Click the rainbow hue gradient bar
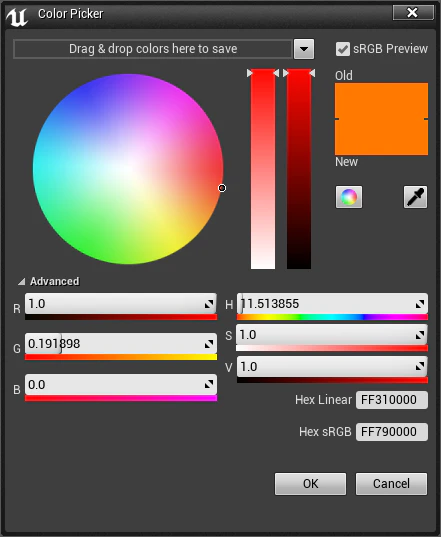The height and width of the screenshot is (537, 441). [332, 317]
